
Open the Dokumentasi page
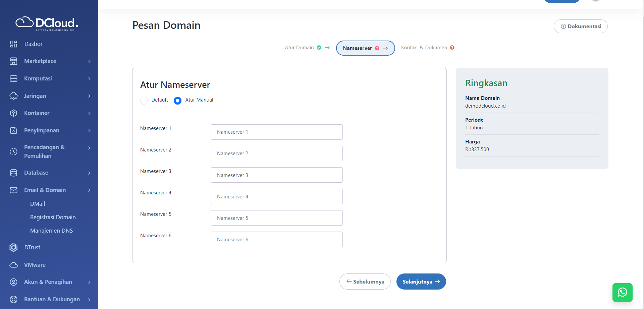point(581,26)
